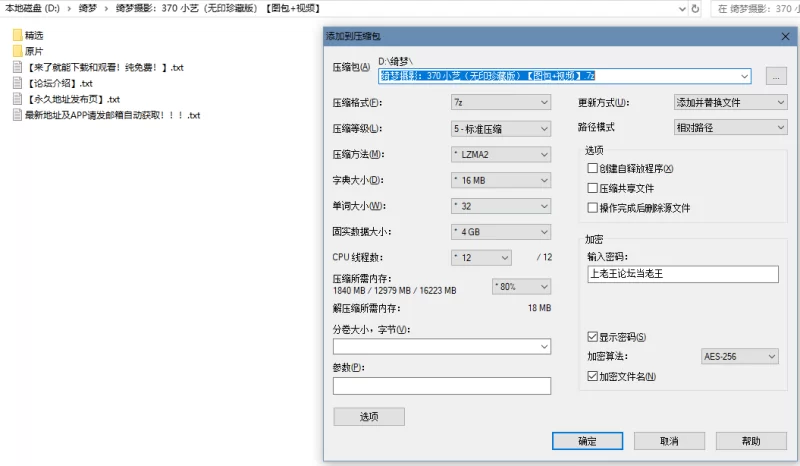
Task: Enable 创建自释放程序 checkbox
Action: coord(592,168)
